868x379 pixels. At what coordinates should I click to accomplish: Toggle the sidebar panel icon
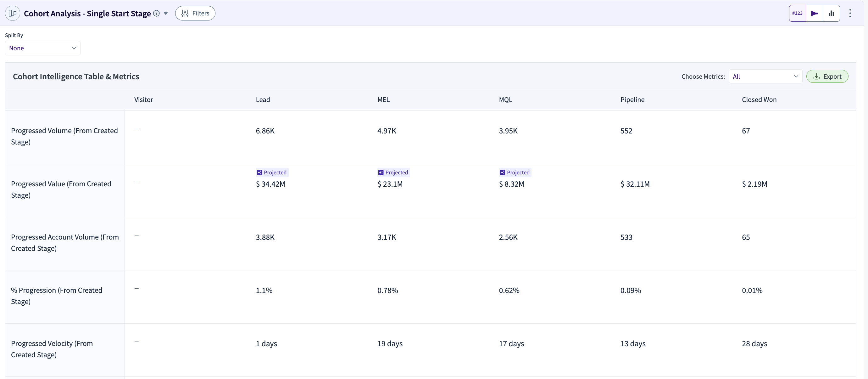pos(13,13)
